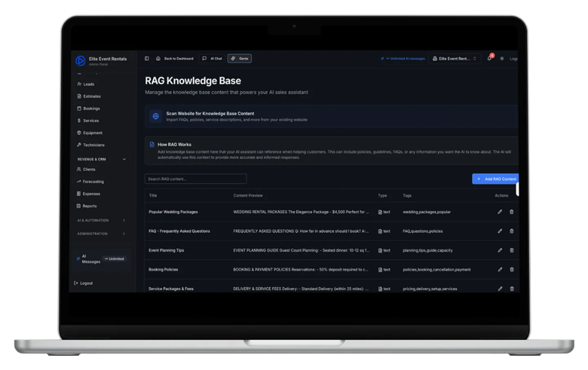Viewport: 588px width, 370px height.
Task: Toggle the light/dark theme sun icon
Action: [502, 58]
